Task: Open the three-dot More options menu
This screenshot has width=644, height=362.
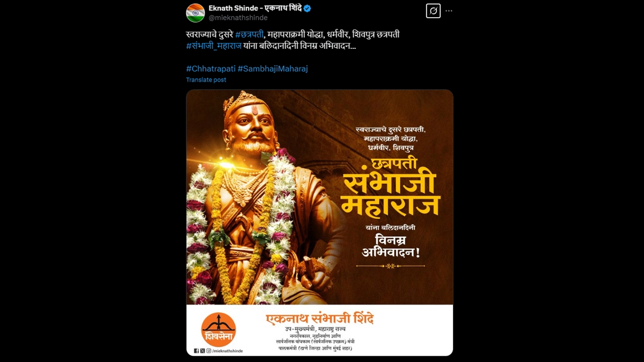Action: [449, 11]
